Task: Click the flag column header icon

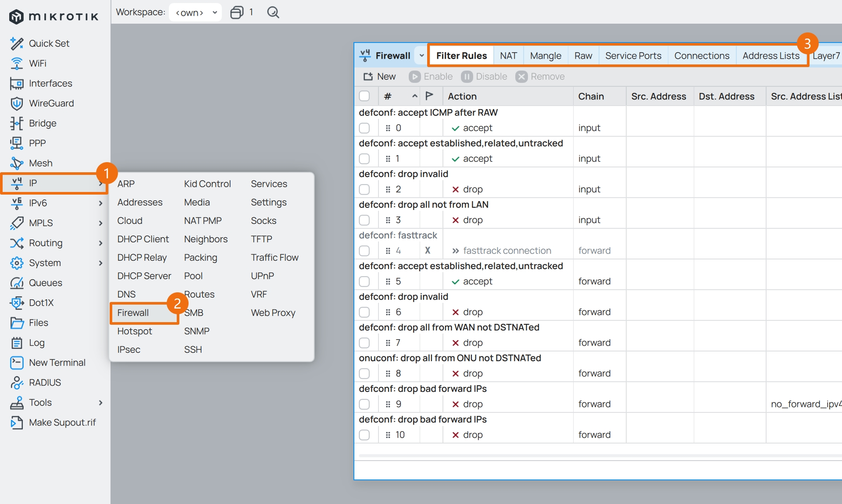Action: 429,96
